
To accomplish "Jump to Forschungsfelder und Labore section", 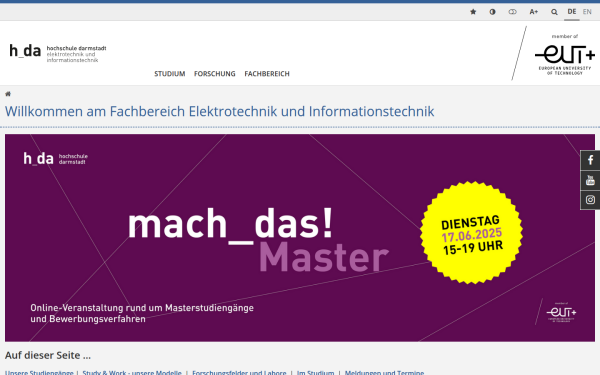I will [x=239, y=372].
